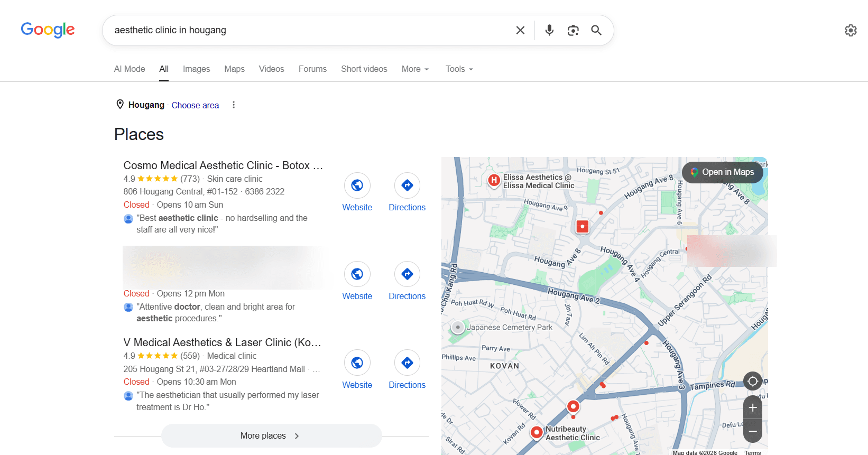Screen dimensions: 868x455
Task: Click Directions link text for V Medical
Action: (x=407, y=385)
